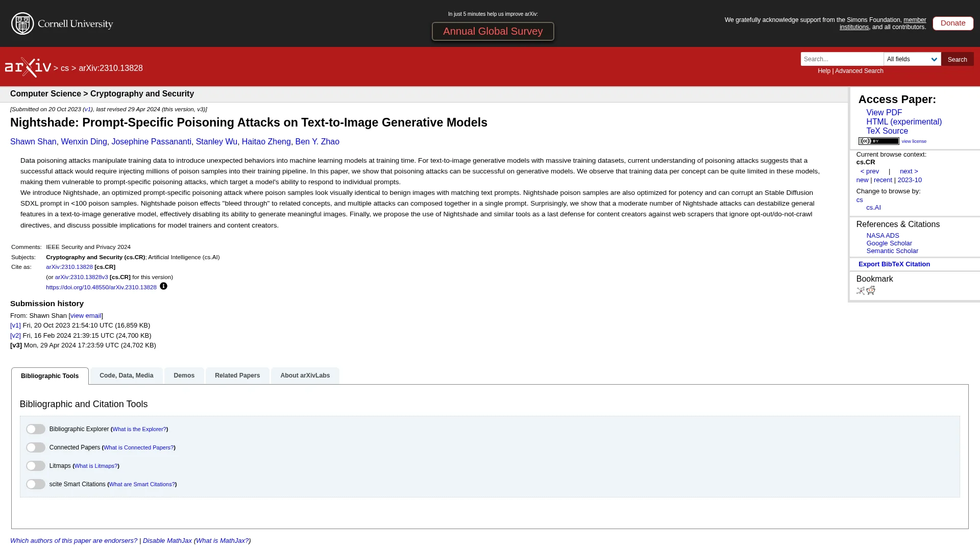Click the Donate button
Image resolution: width=980 pixels, height=551 pixels.
tap(952, 23)
